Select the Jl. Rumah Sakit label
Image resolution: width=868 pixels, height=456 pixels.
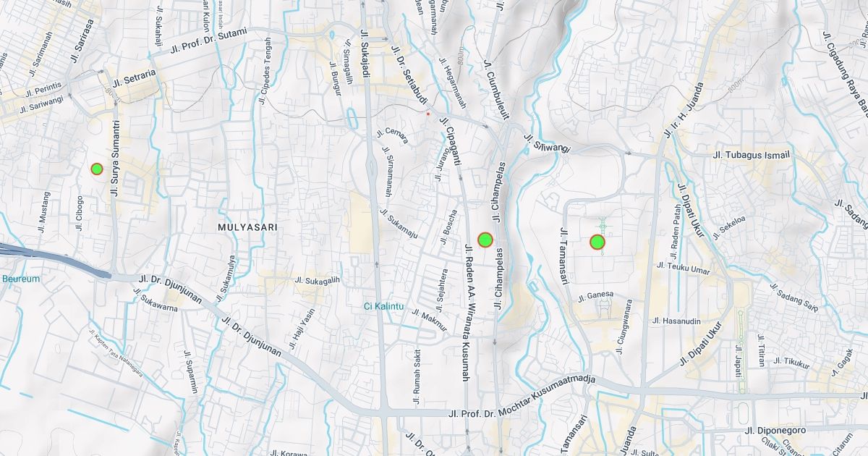(417, 376)
